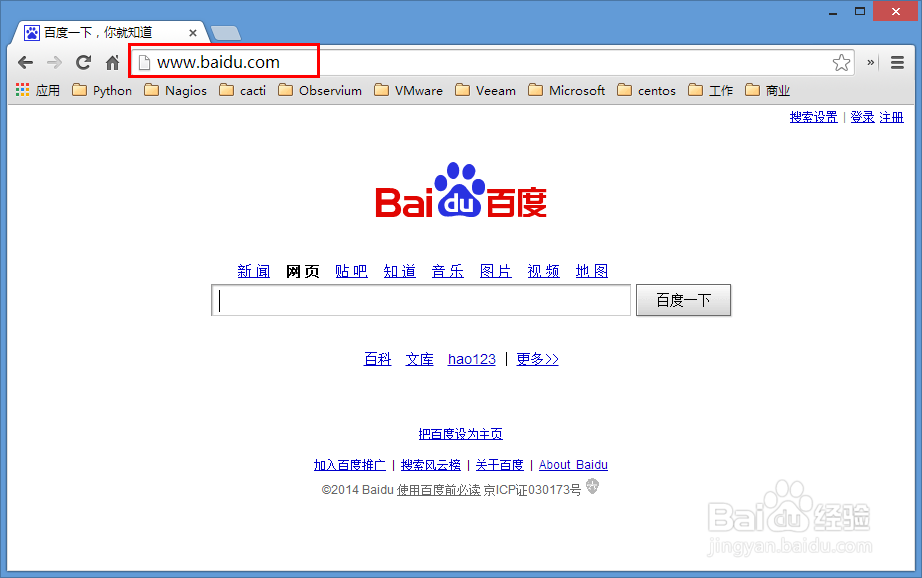Open the 百科 link

pos(378,359)
